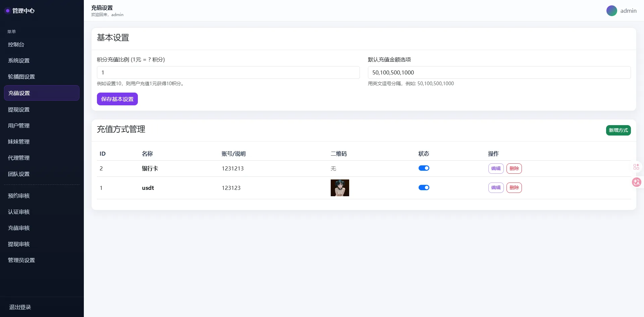The height and width of the screenshot is (317, 644).
Task: Click 保存基本设置 button
Action: click(117, 99)
